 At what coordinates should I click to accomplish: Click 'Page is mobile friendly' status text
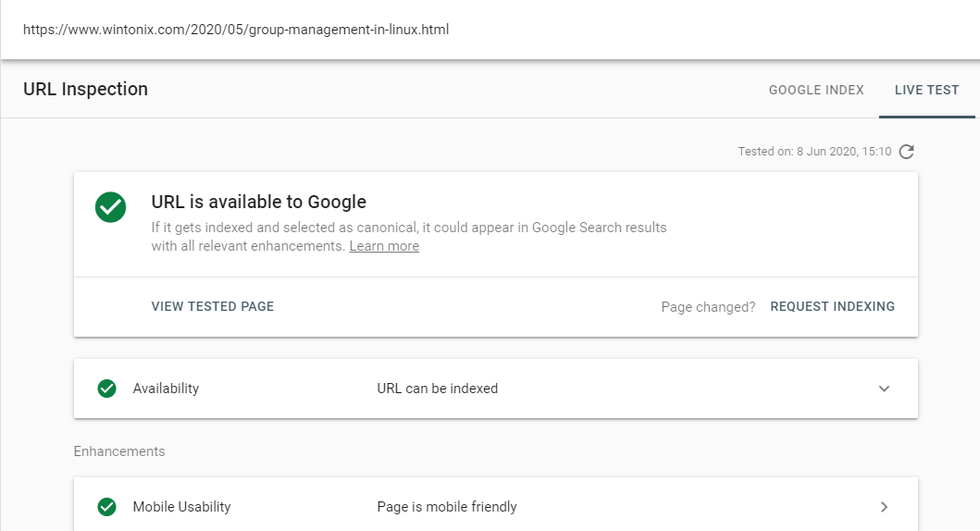click(447, 507)
